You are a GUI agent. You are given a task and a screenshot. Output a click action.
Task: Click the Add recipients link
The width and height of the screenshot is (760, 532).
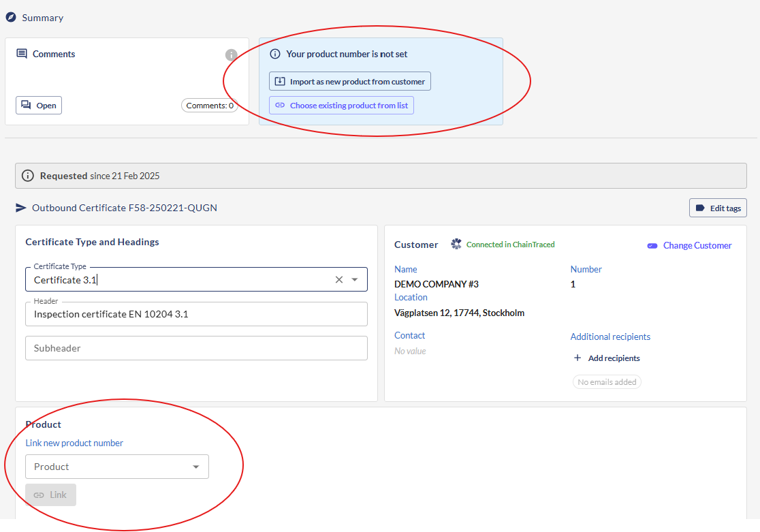614,358
